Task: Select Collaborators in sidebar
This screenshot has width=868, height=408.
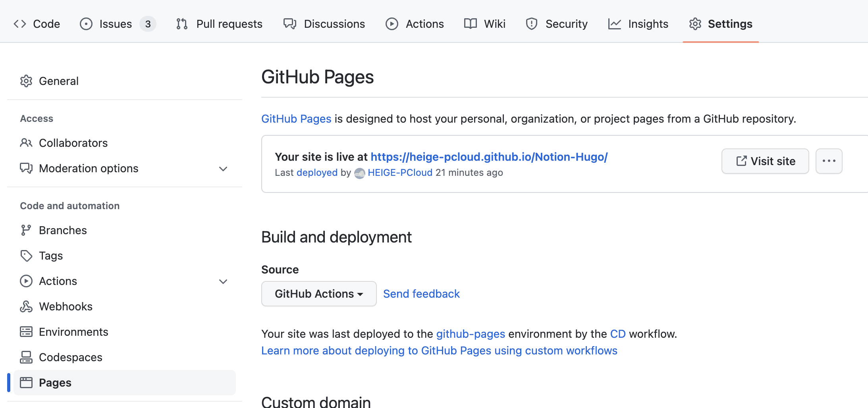Action: click(x=125, y=143)
